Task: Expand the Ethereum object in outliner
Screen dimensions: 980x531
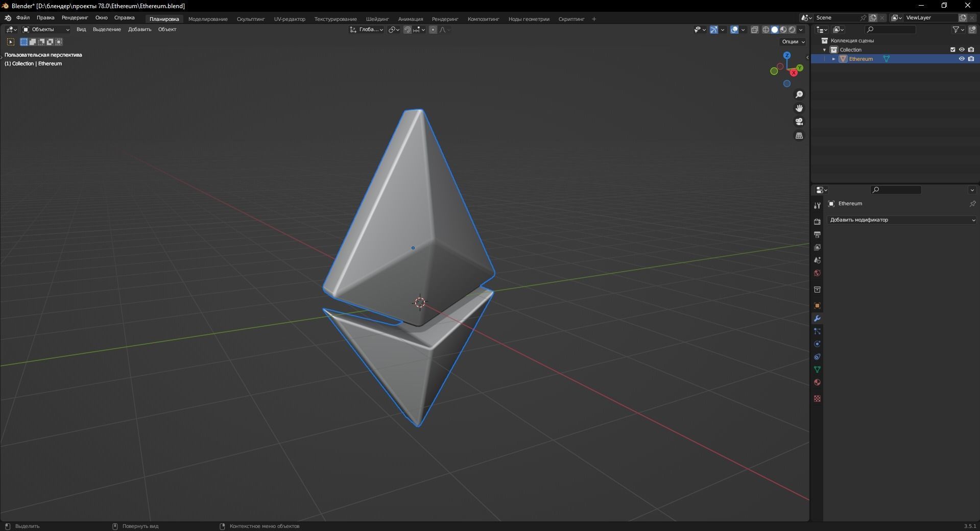Action: (x=833, y=59)
